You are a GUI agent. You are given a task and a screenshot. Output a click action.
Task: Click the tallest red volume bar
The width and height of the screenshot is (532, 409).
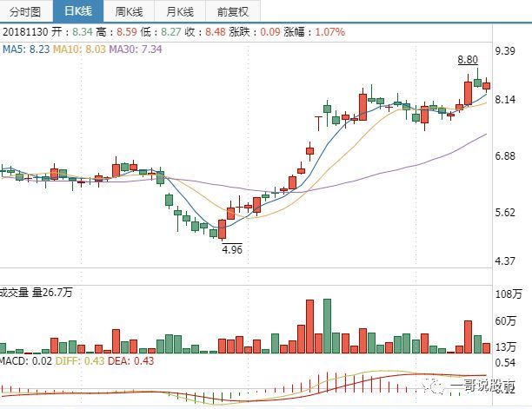click(x=309, y=327)
